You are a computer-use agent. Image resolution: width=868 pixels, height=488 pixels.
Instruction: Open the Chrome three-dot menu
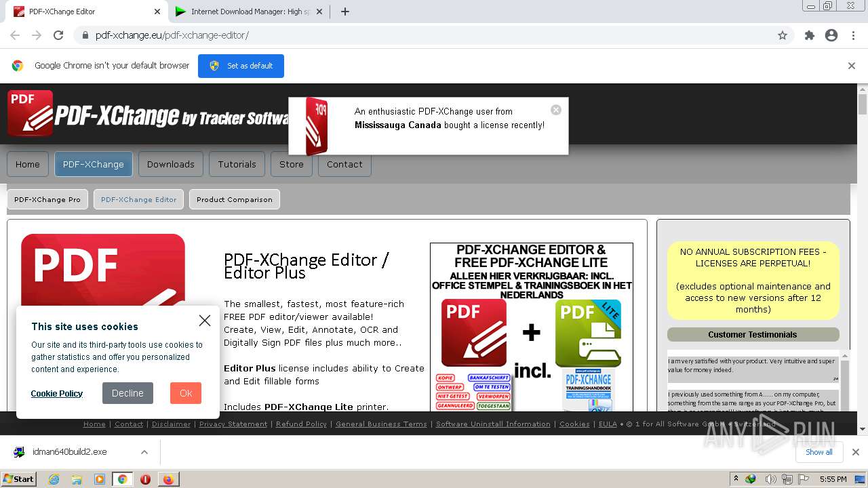click(853, 35)
